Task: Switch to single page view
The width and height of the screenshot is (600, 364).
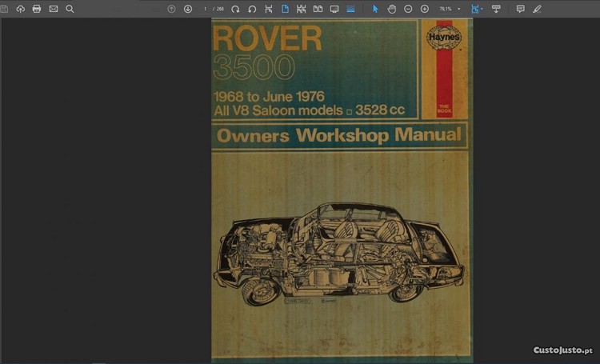Action: (x=285, y=9)
